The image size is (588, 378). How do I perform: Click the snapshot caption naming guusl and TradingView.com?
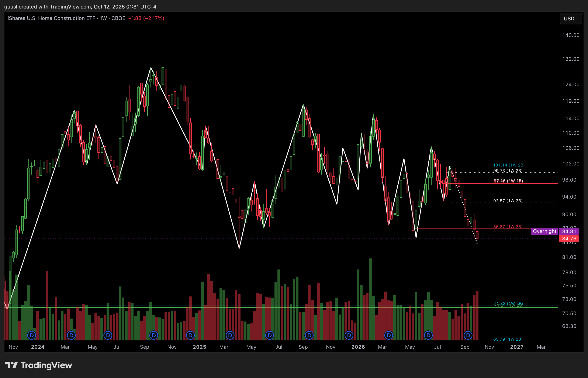pos(80,7)
